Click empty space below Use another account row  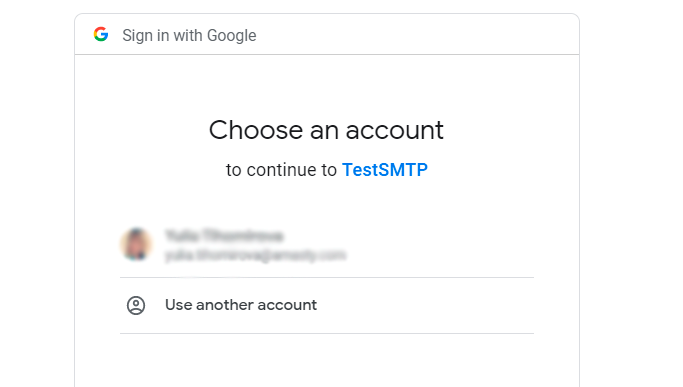(327, 361)
